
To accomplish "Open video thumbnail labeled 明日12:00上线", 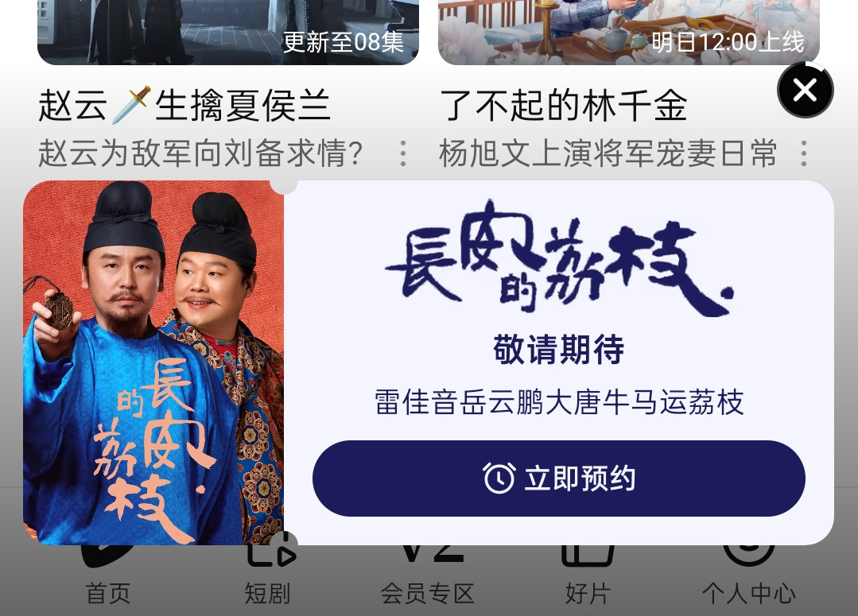I will 629,32.
